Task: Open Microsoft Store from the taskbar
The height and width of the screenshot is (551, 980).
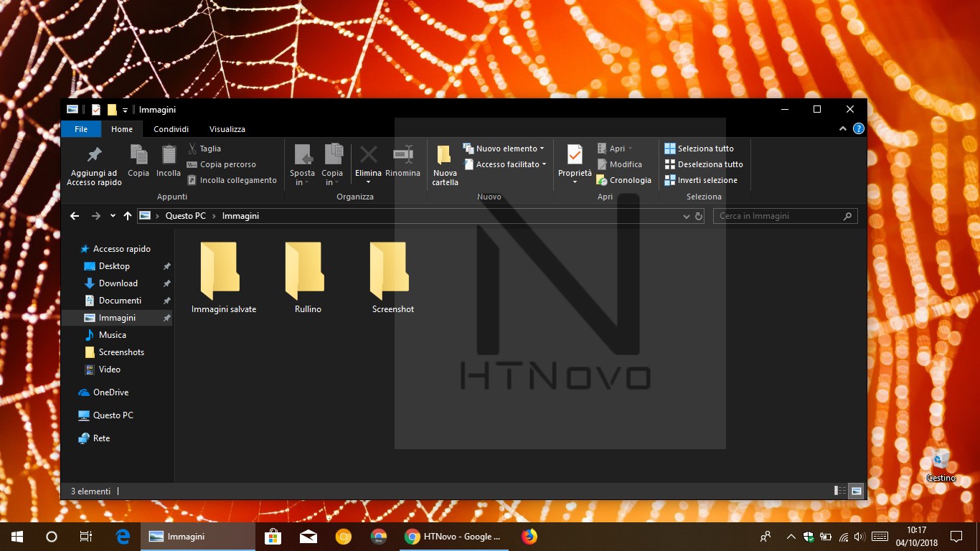Action: 273,536
